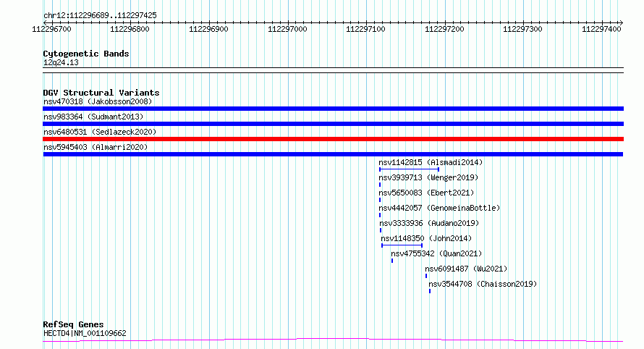
Task: Select the blue bar under nsv5945403
Action: [333, 154]
